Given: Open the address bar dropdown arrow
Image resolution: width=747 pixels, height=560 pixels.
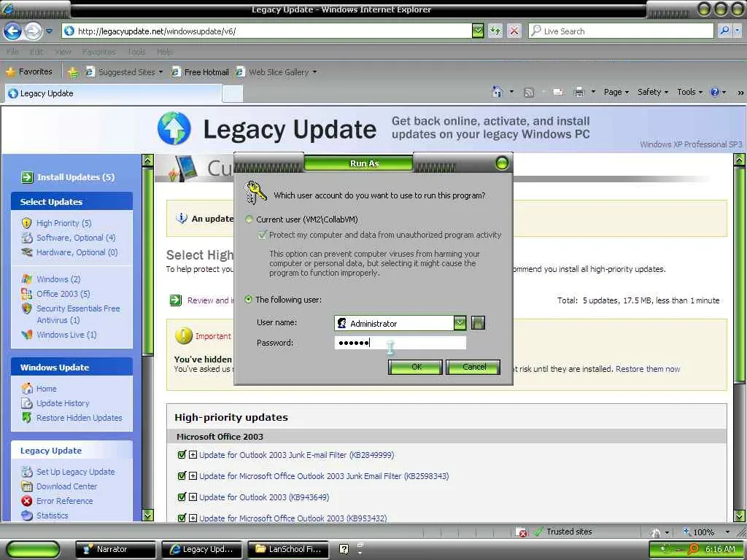Looking at the screenshot, I should coord(478,31).
